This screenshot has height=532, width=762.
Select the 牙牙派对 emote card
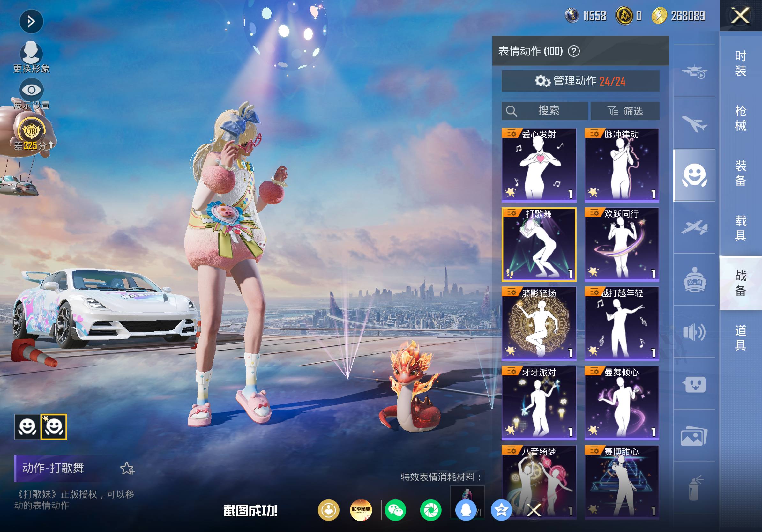point(539,403)
